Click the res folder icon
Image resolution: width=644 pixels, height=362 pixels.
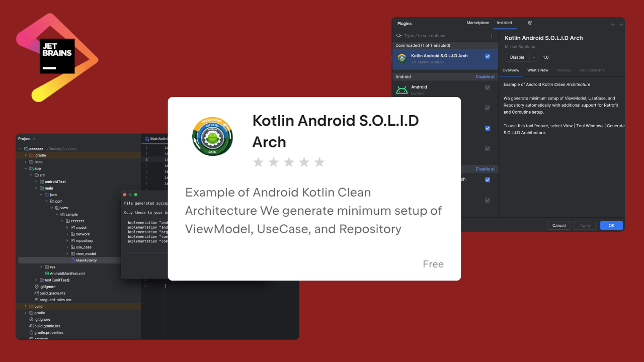(x=46, y=267)
